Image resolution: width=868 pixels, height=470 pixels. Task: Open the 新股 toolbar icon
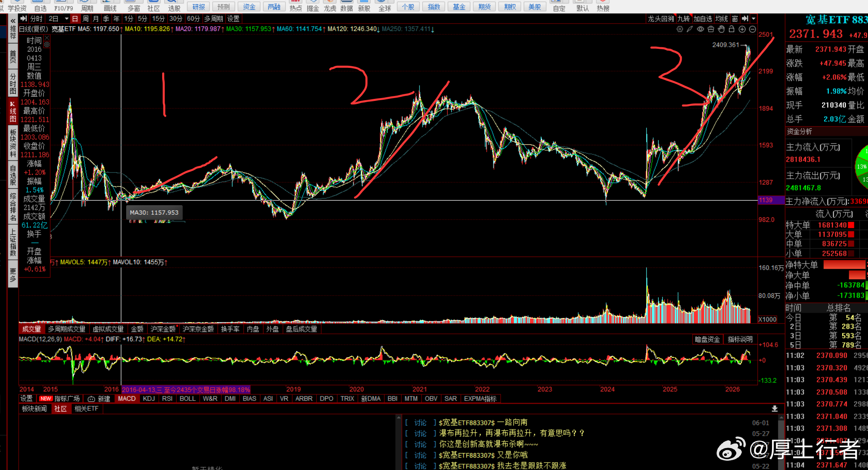click(364, 6)
